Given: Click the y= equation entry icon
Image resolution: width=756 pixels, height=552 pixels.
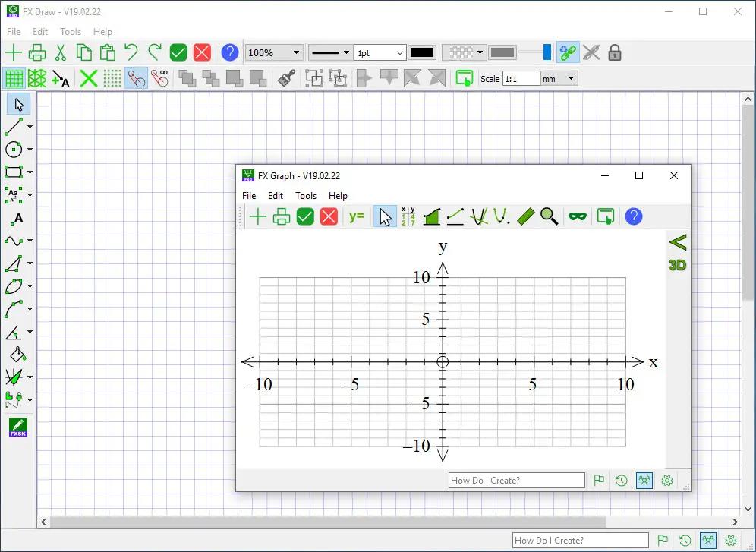Looking at the screenshot, I should click(x=356, y=217).
